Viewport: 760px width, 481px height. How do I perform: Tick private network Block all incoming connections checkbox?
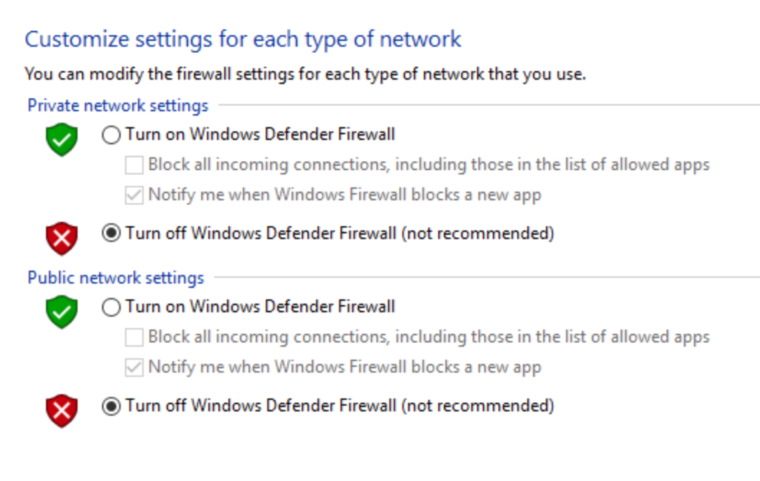[x=135, y=165]
